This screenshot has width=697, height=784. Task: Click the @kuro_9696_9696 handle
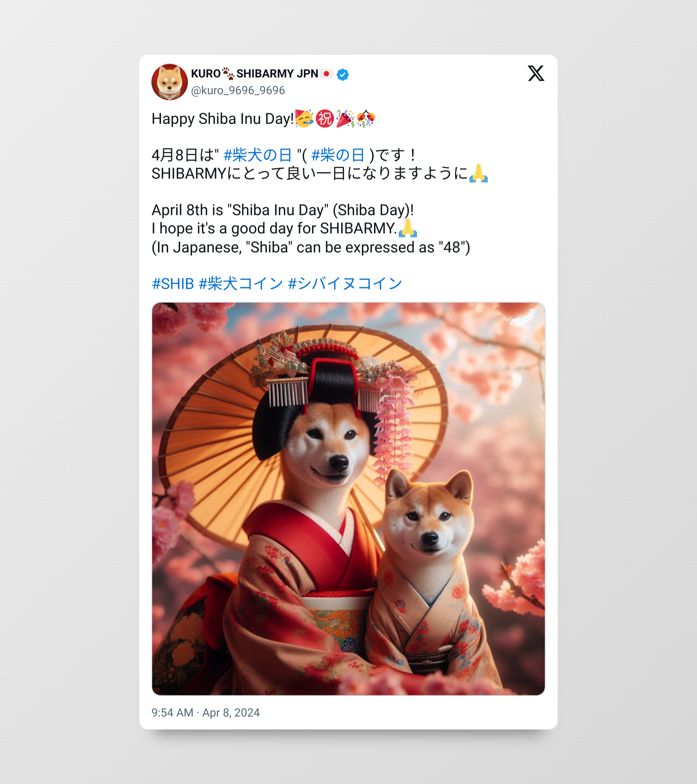click(238, 91)
